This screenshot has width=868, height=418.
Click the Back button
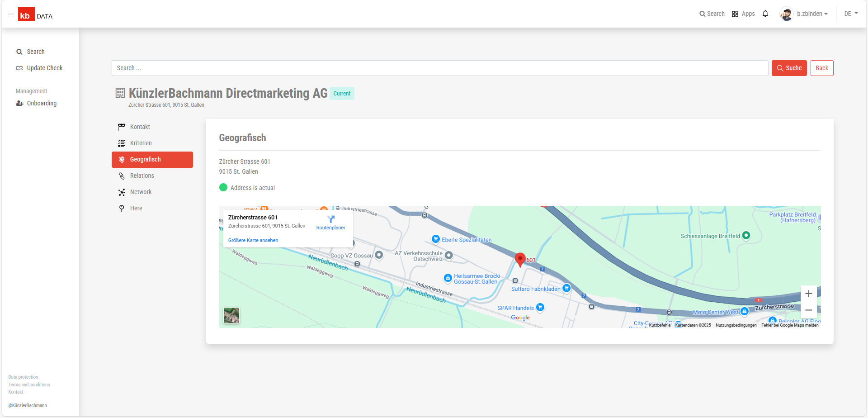point(822,68)
